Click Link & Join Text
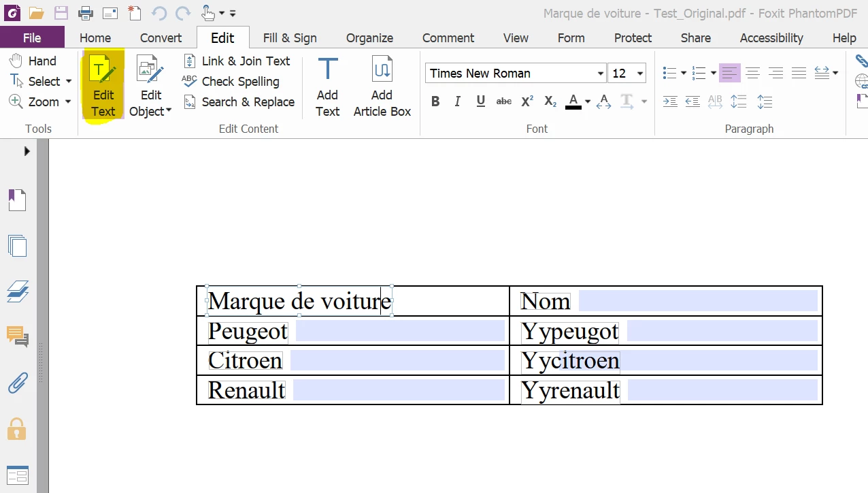Screen dimensions: 868x493 click(x=237, y=61)
